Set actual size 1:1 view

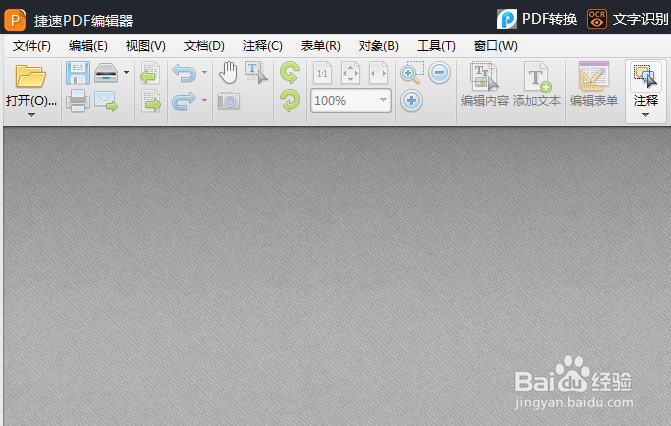pyautogui.click(x=322, y=73)
